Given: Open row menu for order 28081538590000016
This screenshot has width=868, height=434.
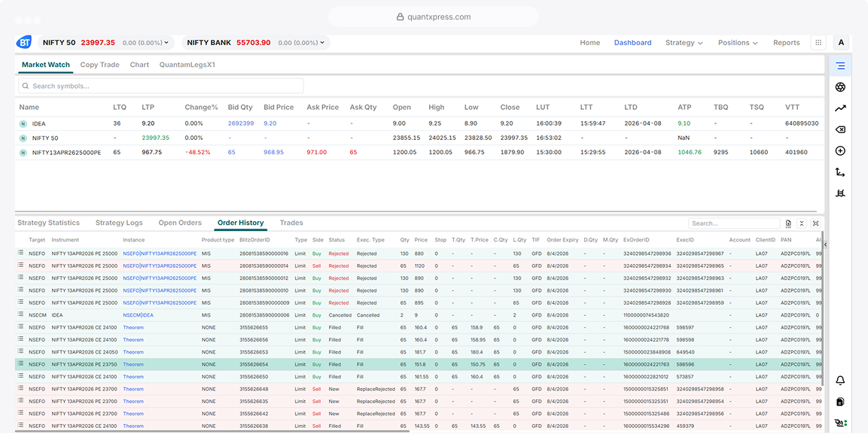Looking at the screenshot, I should tap(20, 253).
